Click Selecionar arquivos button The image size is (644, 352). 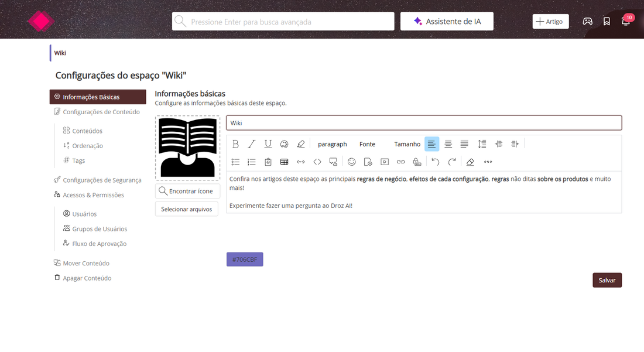[x=186, y=209]
